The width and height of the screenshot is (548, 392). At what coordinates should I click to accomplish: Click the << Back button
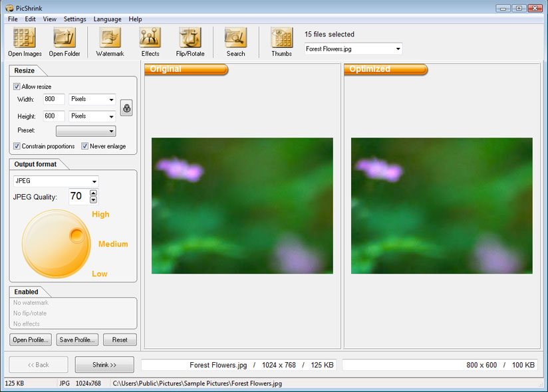coord(39,365)
